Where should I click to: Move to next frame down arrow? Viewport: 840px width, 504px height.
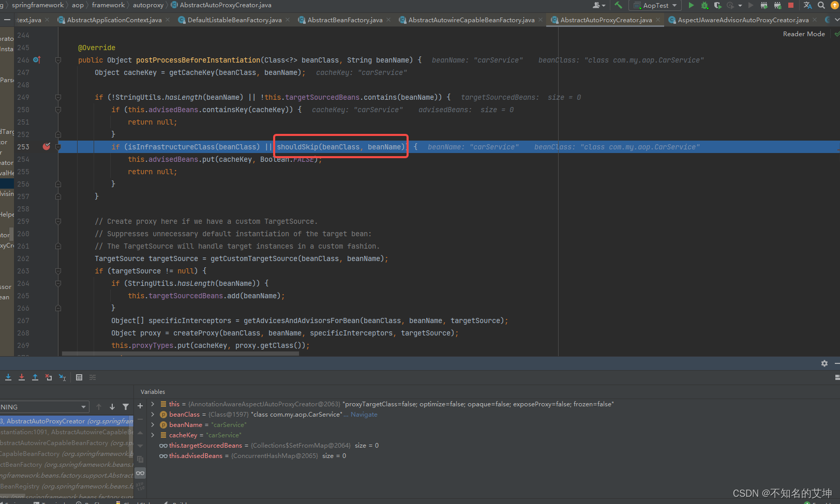coord(112,407)
